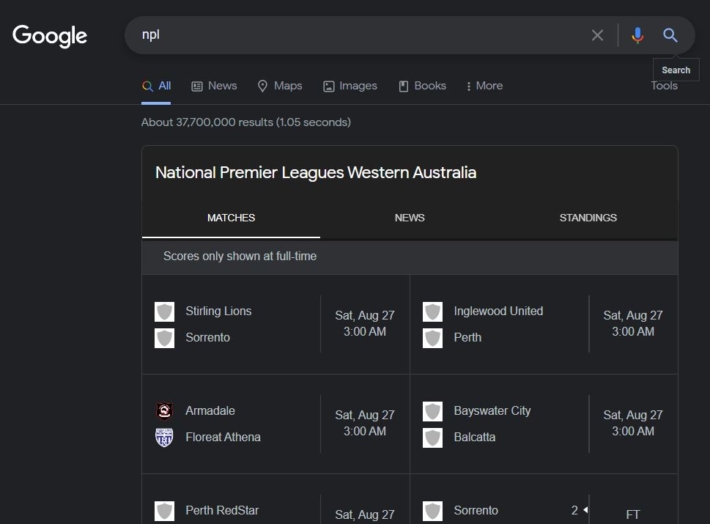Click the Balcatta team crest

point(432,437)
